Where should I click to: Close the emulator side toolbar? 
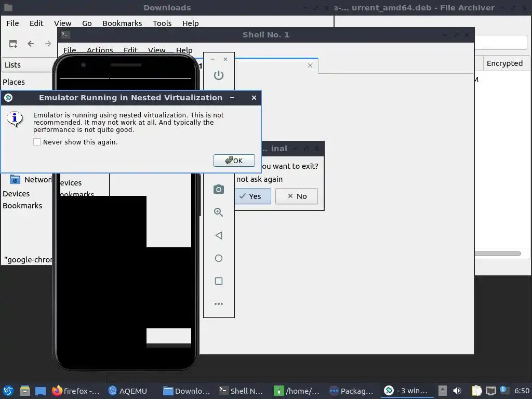tap(225, 59)
